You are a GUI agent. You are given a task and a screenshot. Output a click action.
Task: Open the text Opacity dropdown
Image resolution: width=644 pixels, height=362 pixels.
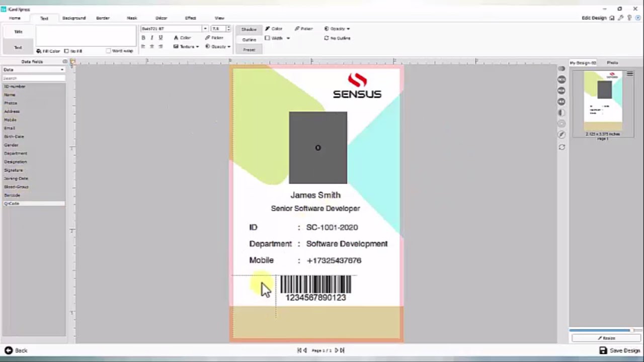click(217, 46)
